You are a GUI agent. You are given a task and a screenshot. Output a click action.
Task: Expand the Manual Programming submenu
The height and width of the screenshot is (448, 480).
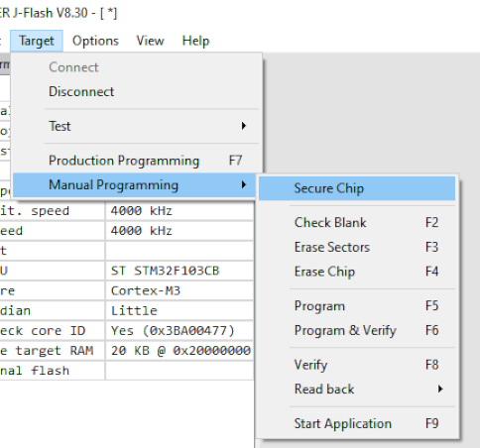pyautogui.click(x=134, y=185)
